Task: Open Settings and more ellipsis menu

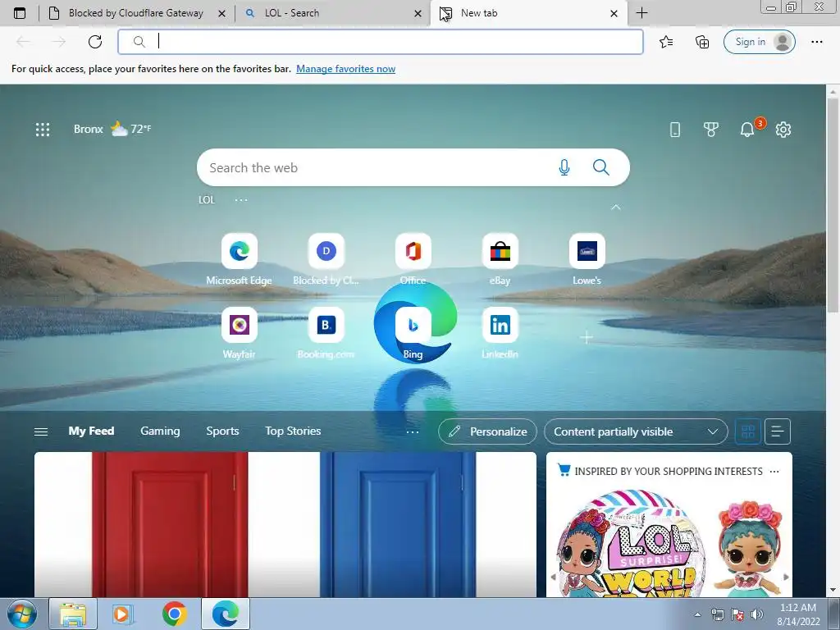Action: pos(816,42)
